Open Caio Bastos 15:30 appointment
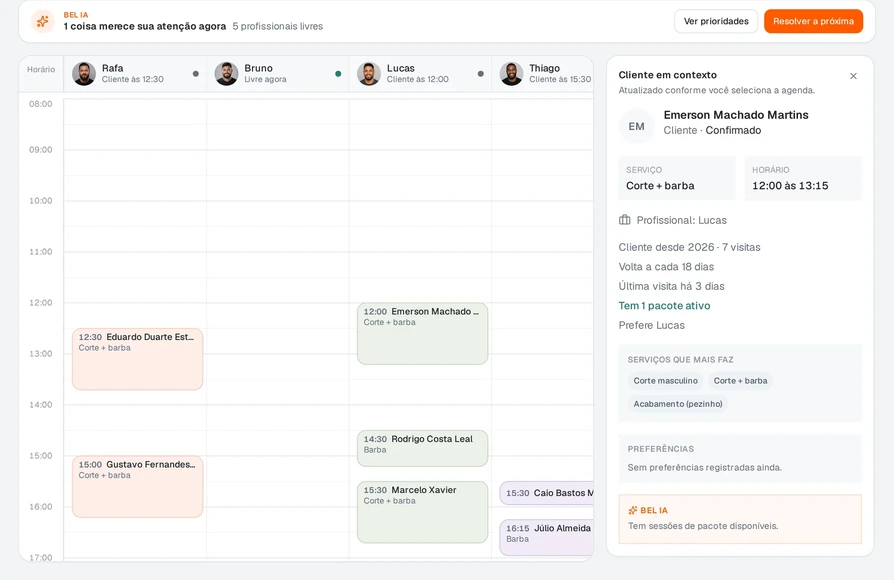894x580 pixels. 546,493
